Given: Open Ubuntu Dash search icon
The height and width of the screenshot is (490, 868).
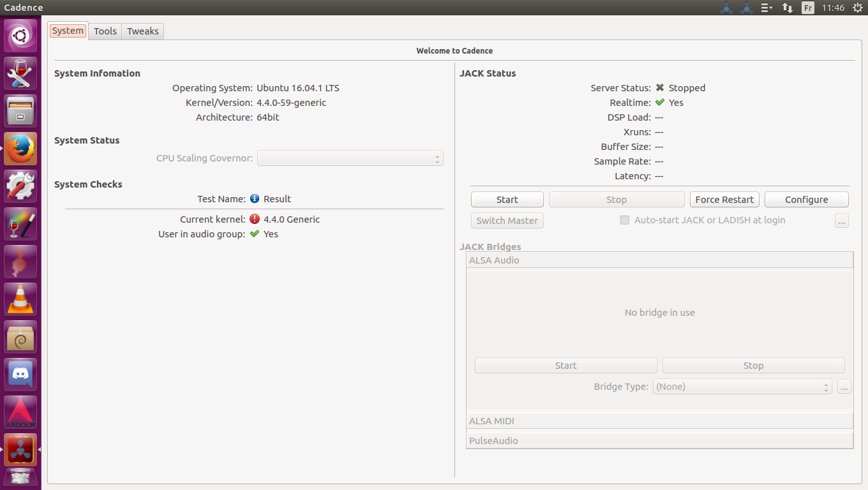Looking at the screenshot, I should [20, 36].
